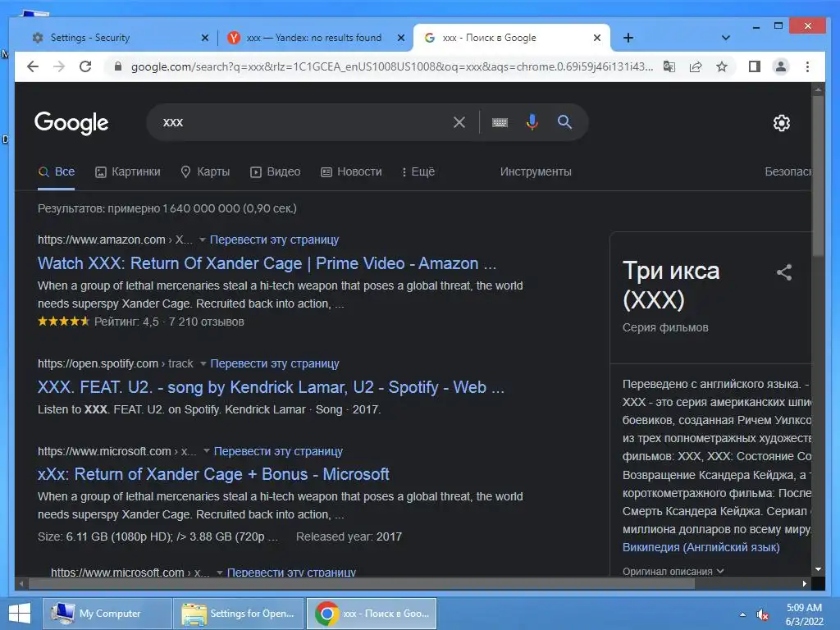The image size is (840, 630).
Task: Switch to Новости news results
Action: pos(351,172)
